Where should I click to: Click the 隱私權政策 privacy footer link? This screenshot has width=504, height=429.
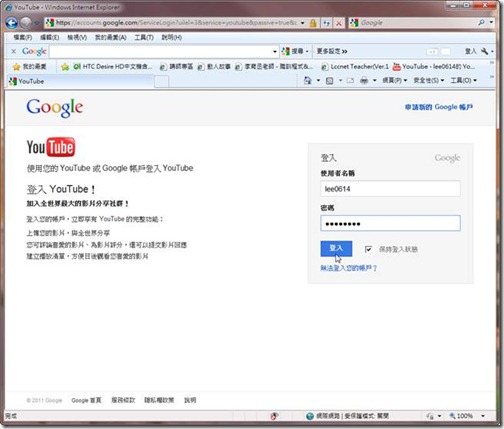tap(159, 400)
